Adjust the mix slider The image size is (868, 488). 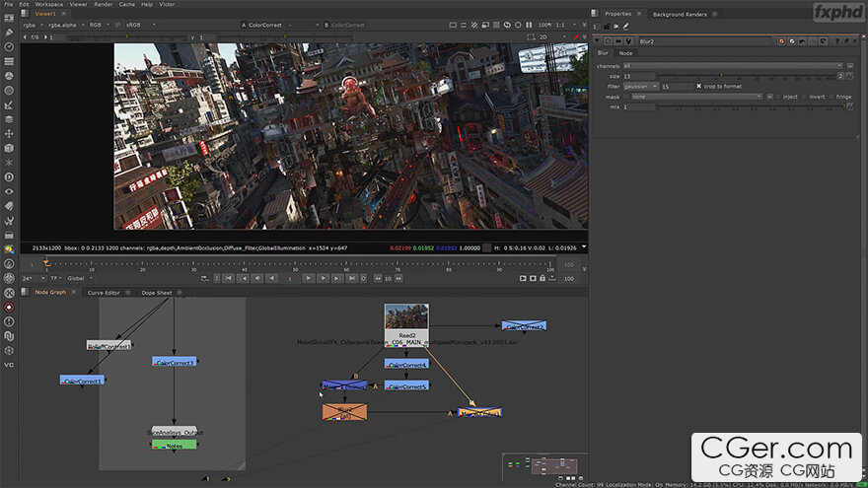752,106
